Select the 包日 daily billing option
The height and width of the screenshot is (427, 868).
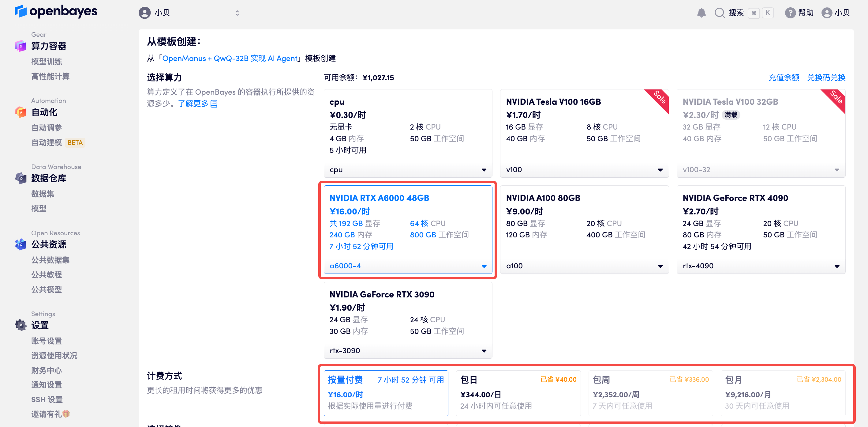[x=518, y=393]
